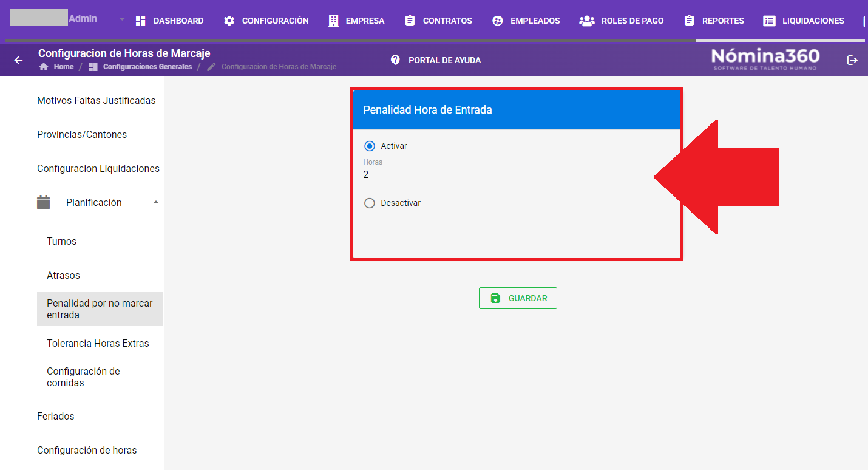Click the Penalidad Hora de Entrada header

517,110
